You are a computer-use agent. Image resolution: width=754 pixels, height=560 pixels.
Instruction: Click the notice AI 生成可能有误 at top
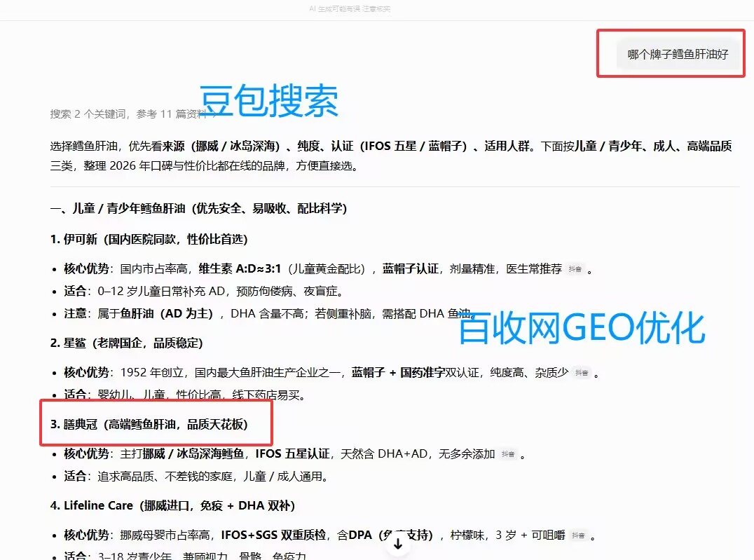pos(350,8)
